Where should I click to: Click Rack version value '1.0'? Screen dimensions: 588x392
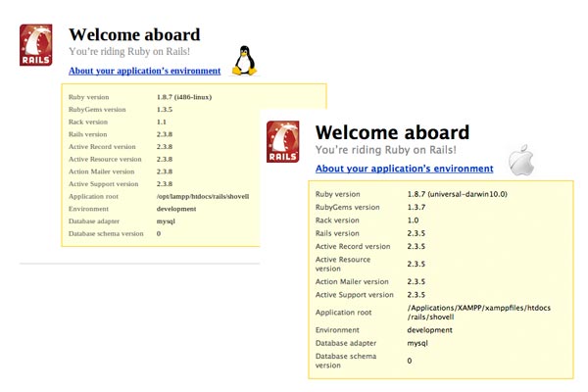click(x=413, y=220)
